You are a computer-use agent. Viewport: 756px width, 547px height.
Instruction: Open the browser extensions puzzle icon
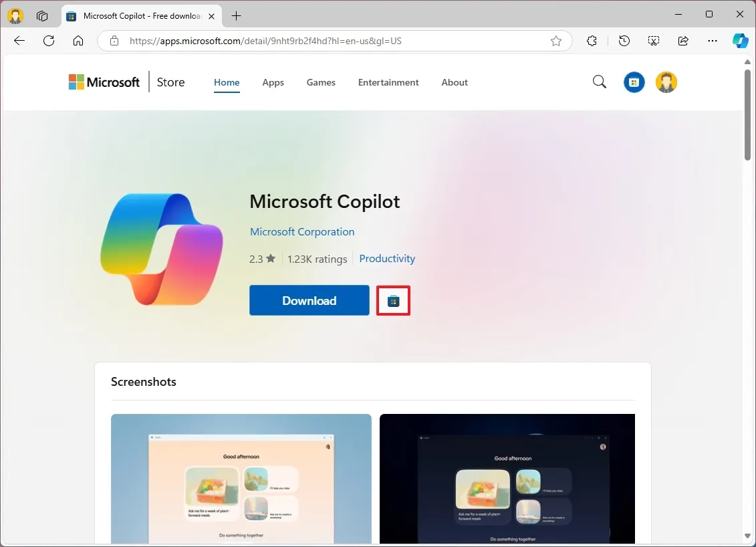coord(592,41)
